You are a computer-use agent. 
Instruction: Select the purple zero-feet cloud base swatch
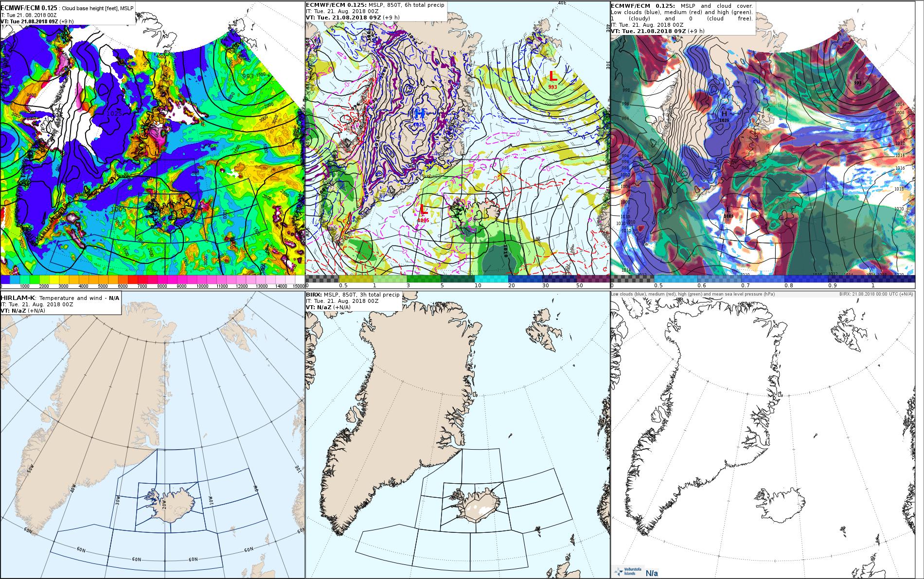[x=5, y=280]
